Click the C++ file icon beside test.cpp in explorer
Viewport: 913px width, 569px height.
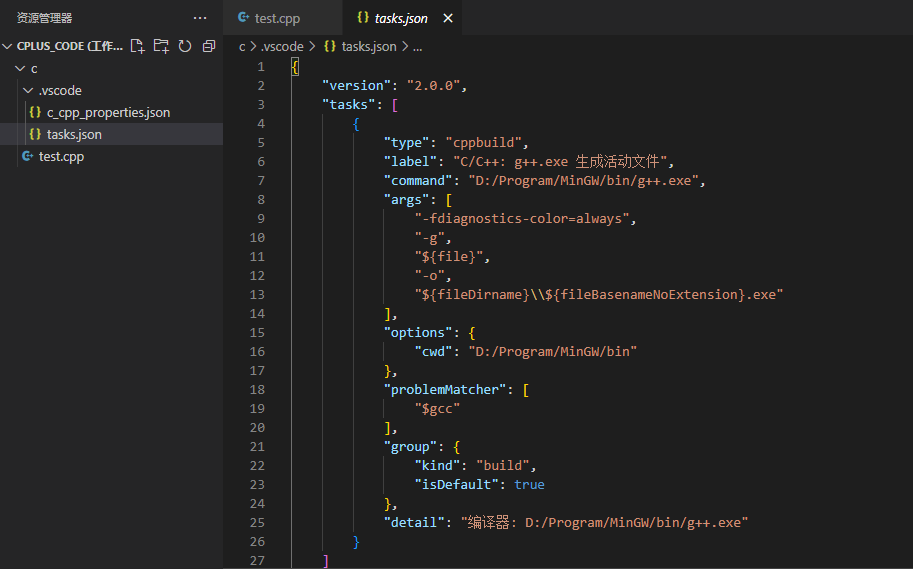pos(28,157)
